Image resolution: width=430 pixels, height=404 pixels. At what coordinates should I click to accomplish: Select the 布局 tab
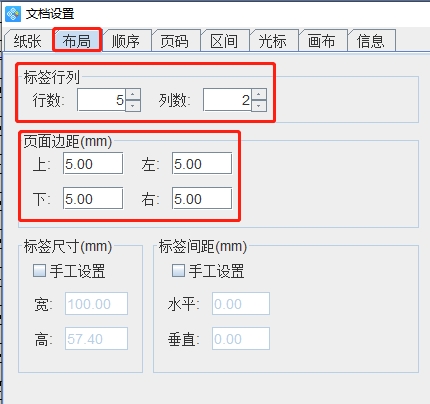77,41
